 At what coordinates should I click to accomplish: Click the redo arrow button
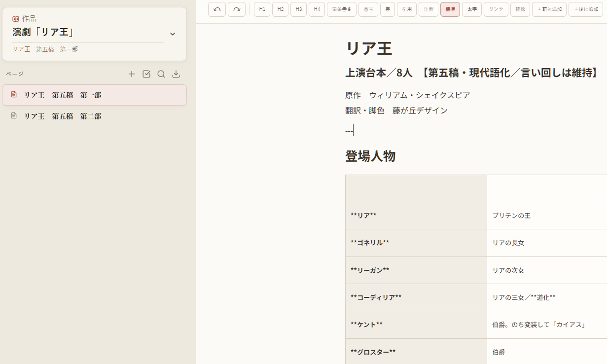(x=237, y=9)
